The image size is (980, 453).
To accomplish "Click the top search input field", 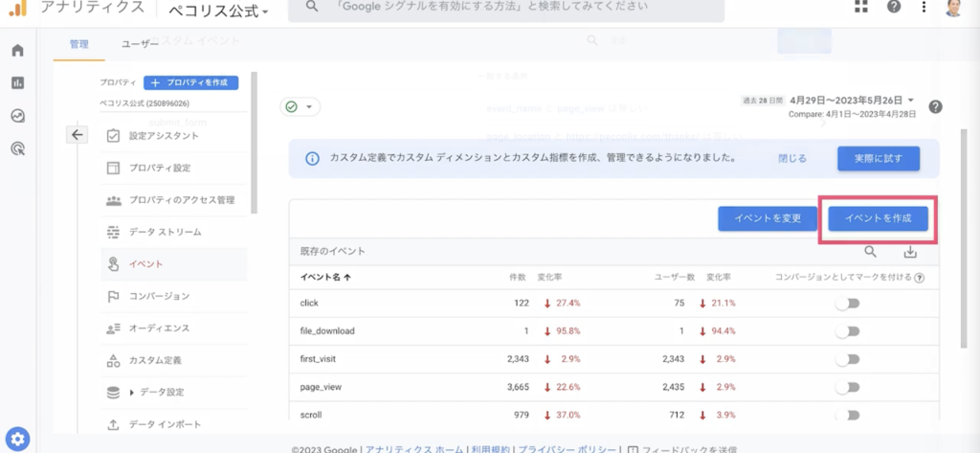I will coord(505,8).
